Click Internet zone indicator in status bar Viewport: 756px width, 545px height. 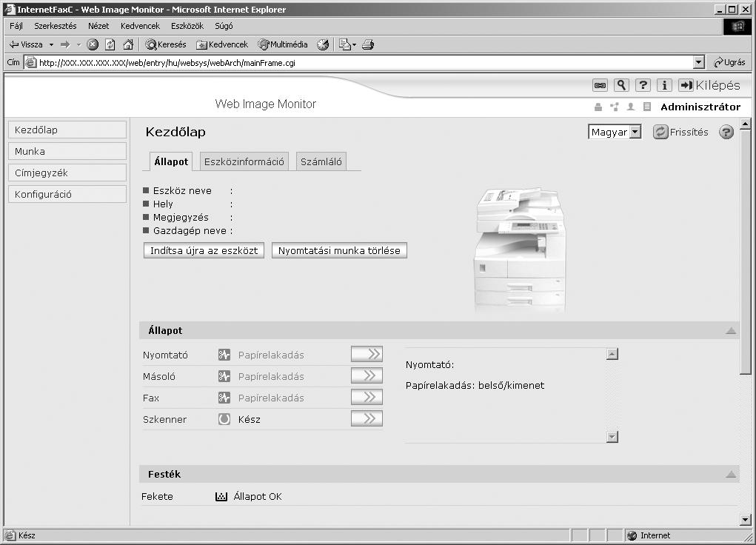[x=649, y=535]
